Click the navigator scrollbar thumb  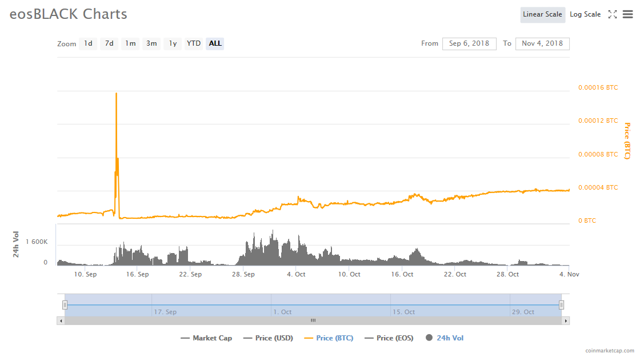(x=313, y=321)
